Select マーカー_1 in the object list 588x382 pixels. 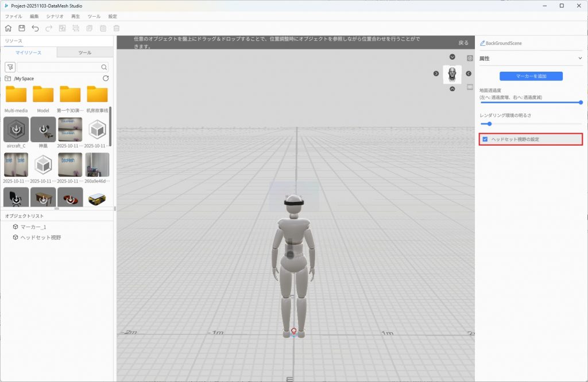point(33,227)
